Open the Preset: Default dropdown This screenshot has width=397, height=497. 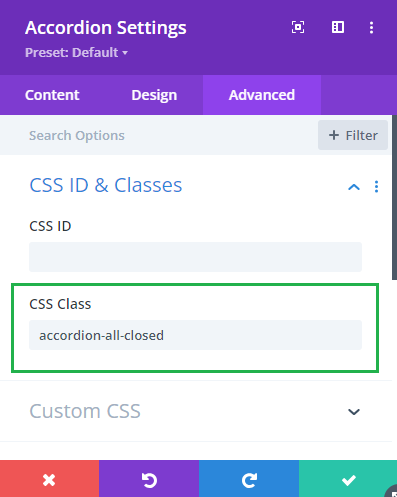tap(76, 53)
